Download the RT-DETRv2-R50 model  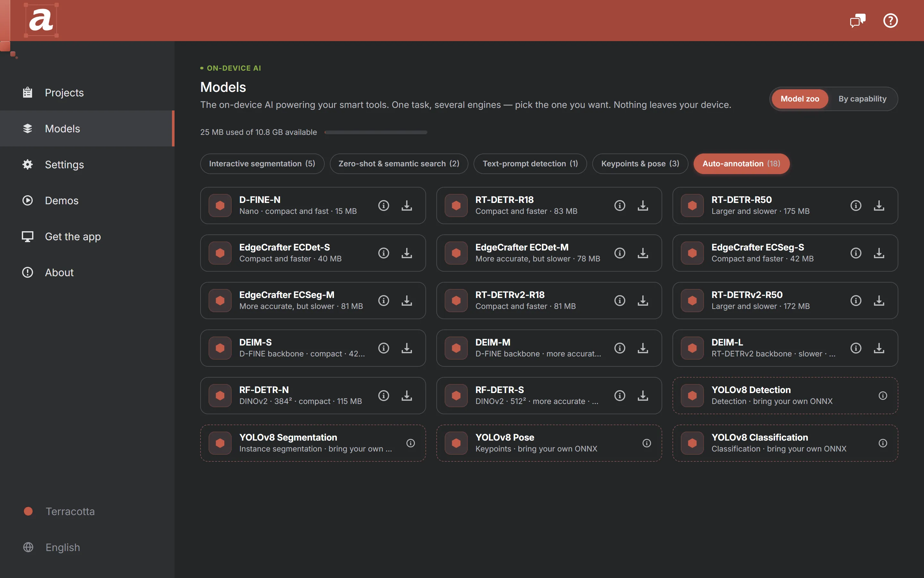[878, 301]
